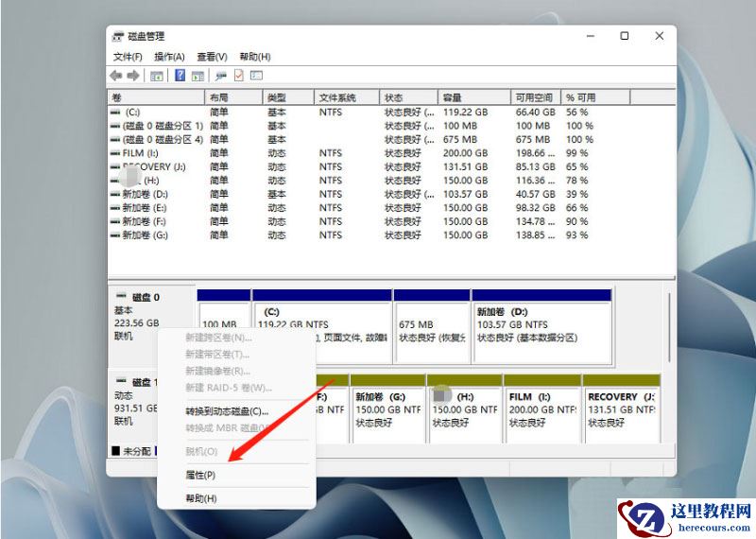The width and height of the screenshot is (756, 539).
Task: Open the 操作(A) menu
Action: 169,57
